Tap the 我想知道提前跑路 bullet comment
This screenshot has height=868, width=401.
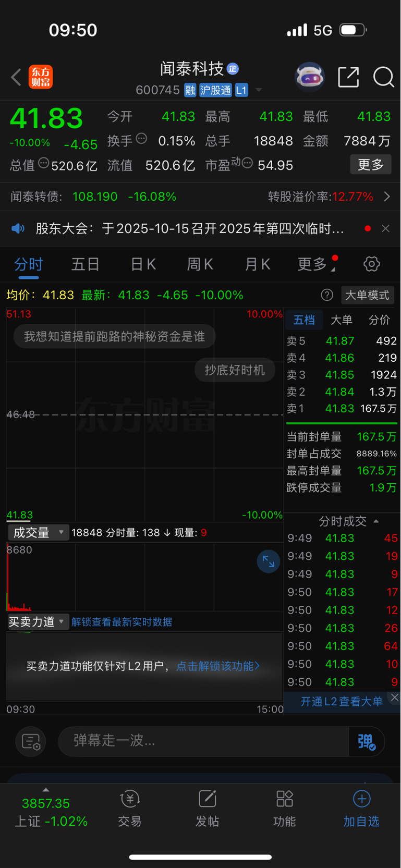click(x=114, y=337)
